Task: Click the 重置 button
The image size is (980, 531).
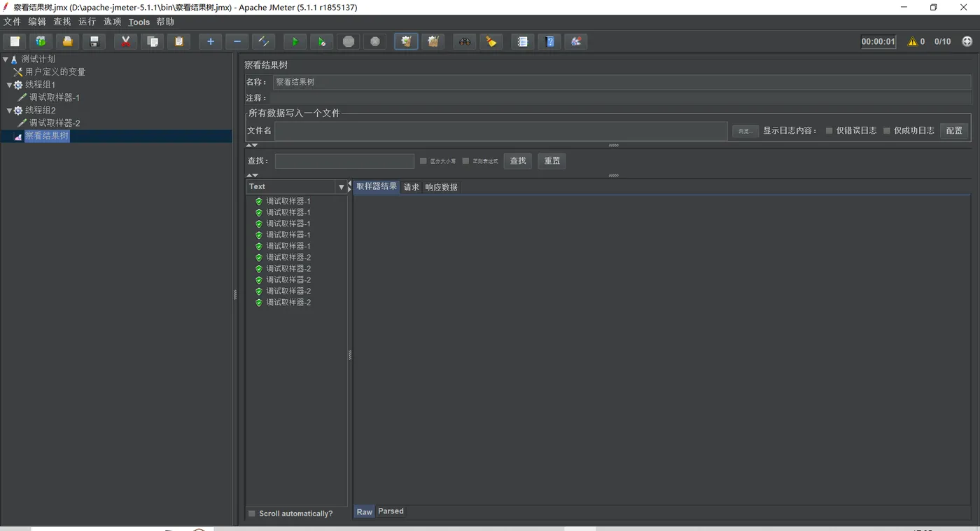Action: [x=552, y=161]
